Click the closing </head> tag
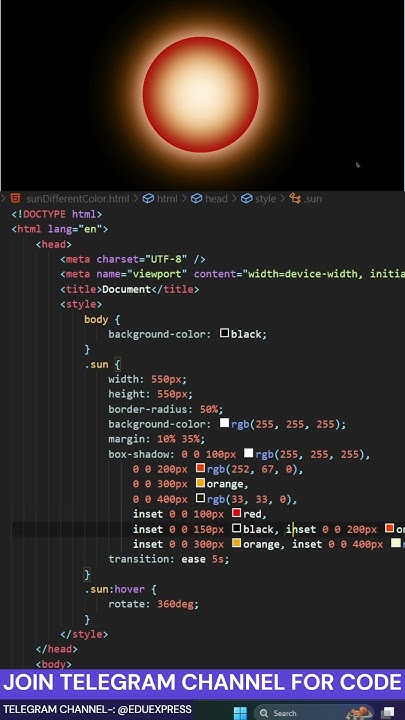 57,649
